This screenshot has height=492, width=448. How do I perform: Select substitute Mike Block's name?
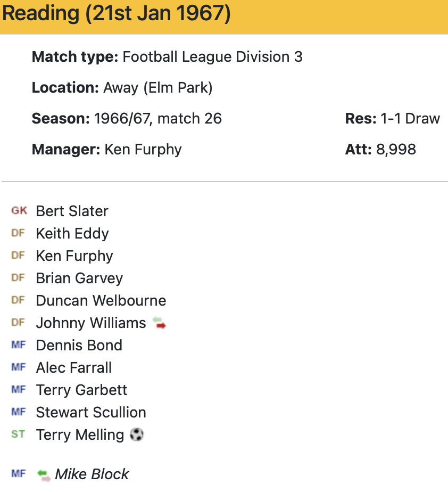[x=92, y=474]
